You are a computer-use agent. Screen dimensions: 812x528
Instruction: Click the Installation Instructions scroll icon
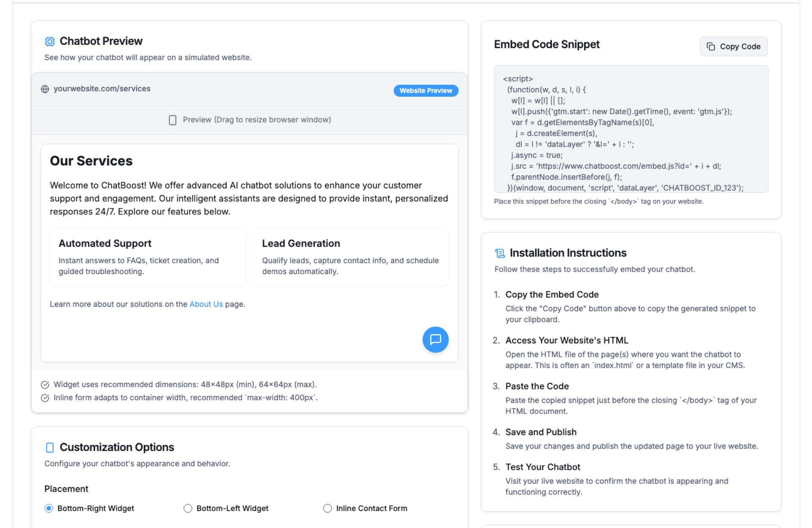point(500,253)
